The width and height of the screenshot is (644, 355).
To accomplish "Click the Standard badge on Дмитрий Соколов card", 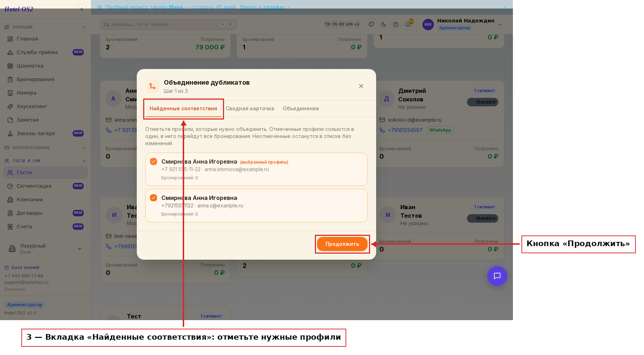I will tap(483, 102).
